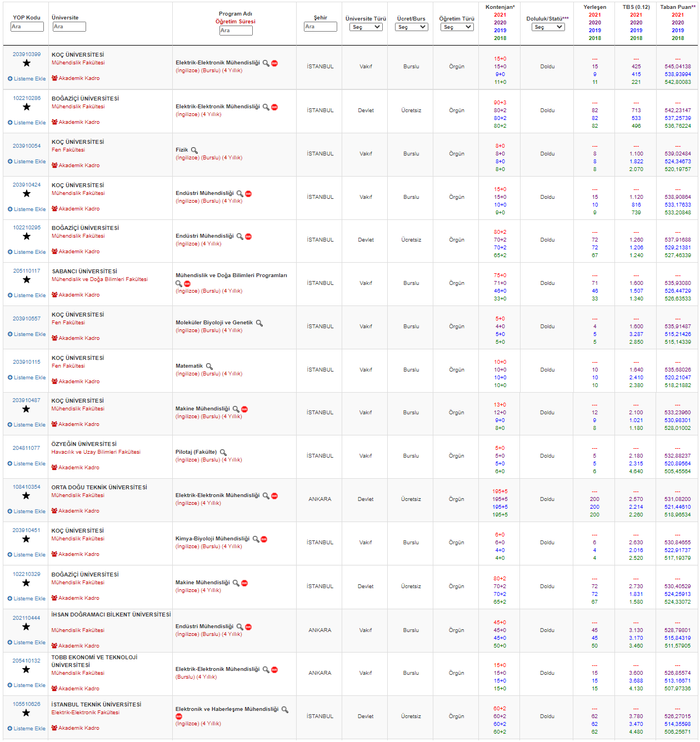Click magnifier beside Elektronik ve Haberleşme Mühendisliği
700x742 pixels.
click(x=285, y=710)
